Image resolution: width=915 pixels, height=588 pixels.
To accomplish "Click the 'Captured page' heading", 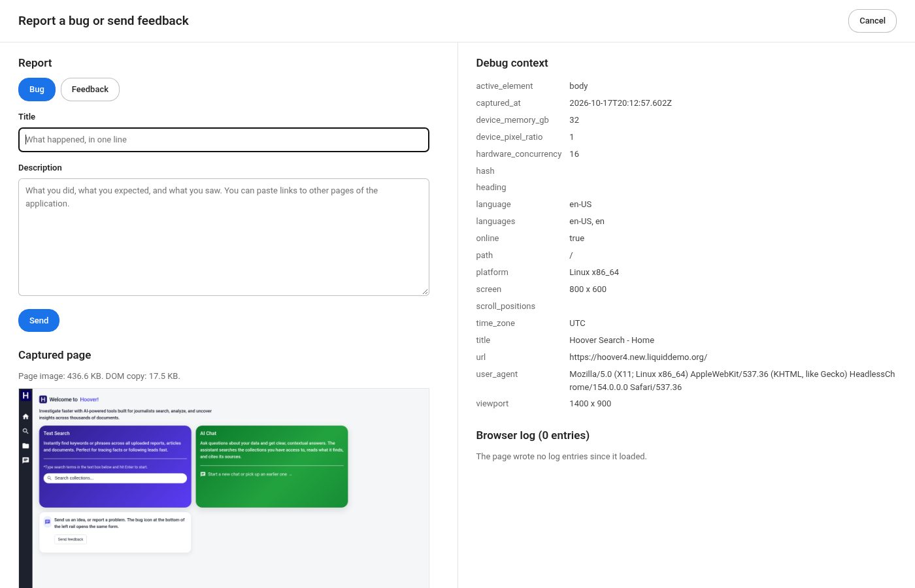I will (x=55, y=355).
